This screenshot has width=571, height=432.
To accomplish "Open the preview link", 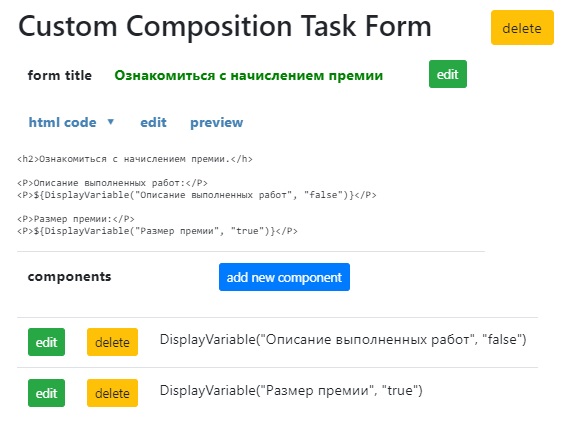I will [x=217, y=122].
